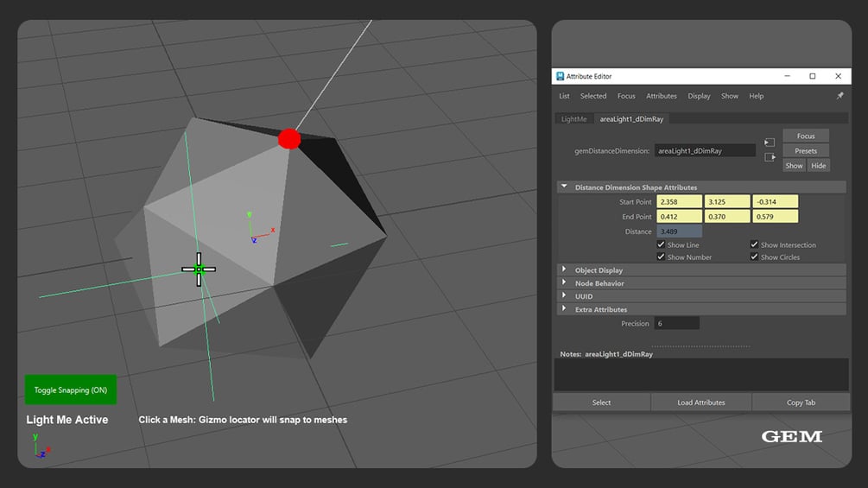Click the red intersection circle marker
Viewport: 868px width, 488px height.
(x=289, y=138)
